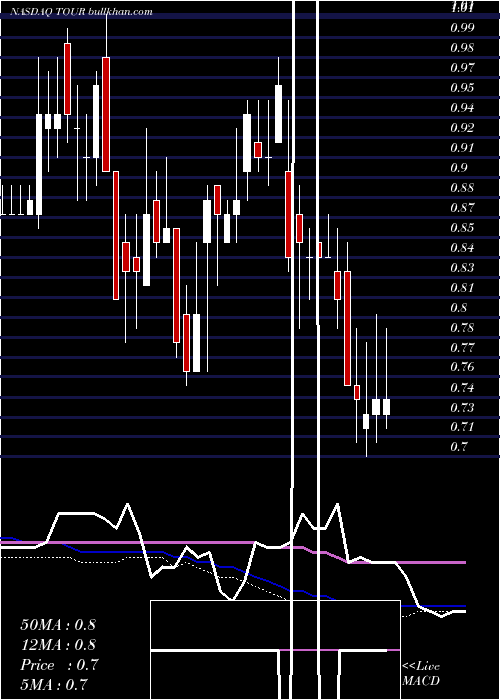The height and width of the screenshot is (700, 500).
Task: Select the 0.88 price axis label
Action: pyautogui.click(x=462, y=188)
